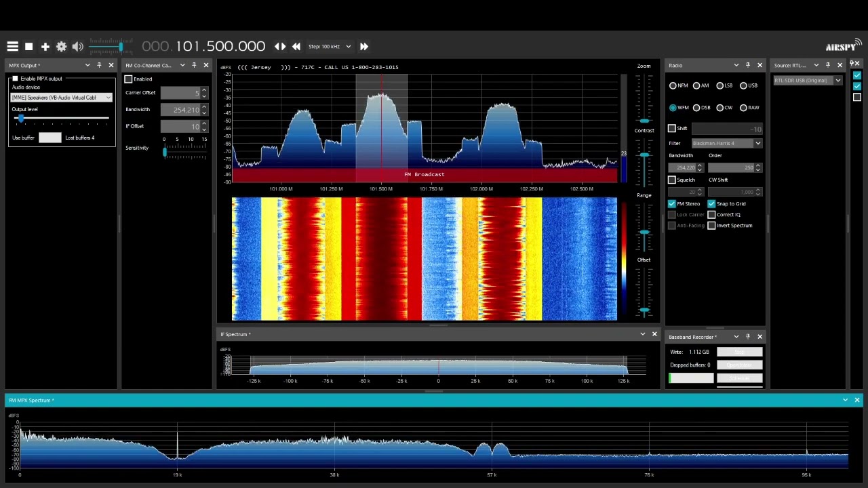868x488 pixels.
Task: Close the Baseband Recorder panel
Action: tap(759, 337)
